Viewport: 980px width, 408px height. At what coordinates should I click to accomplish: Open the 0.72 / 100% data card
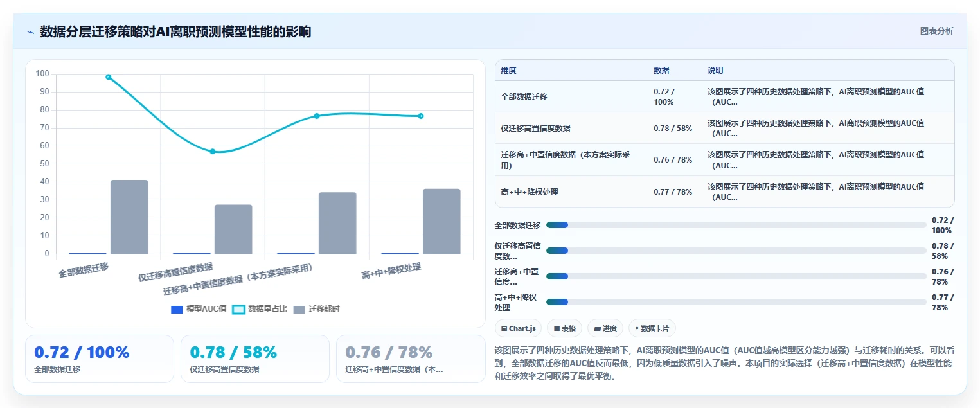point(100,359)
